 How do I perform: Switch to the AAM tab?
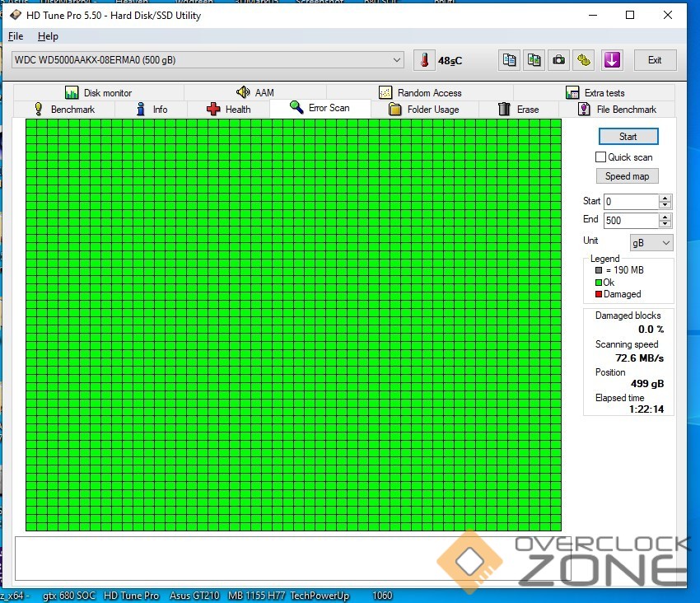(255, 92)
